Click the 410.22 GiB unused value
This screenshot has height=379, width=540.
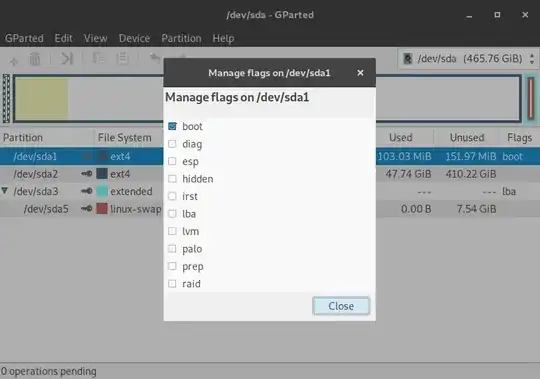(x=471, y=174)
